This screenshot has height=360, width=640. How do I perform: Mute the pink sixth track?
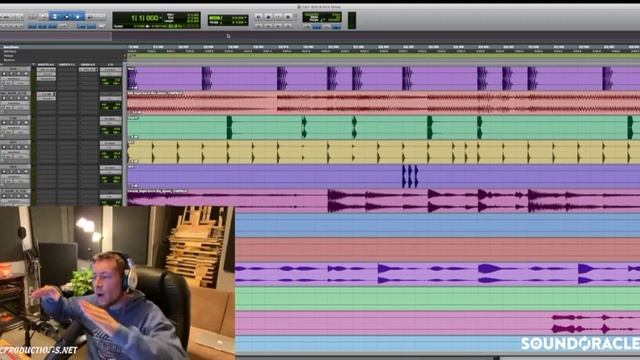(x=26, y=196)
